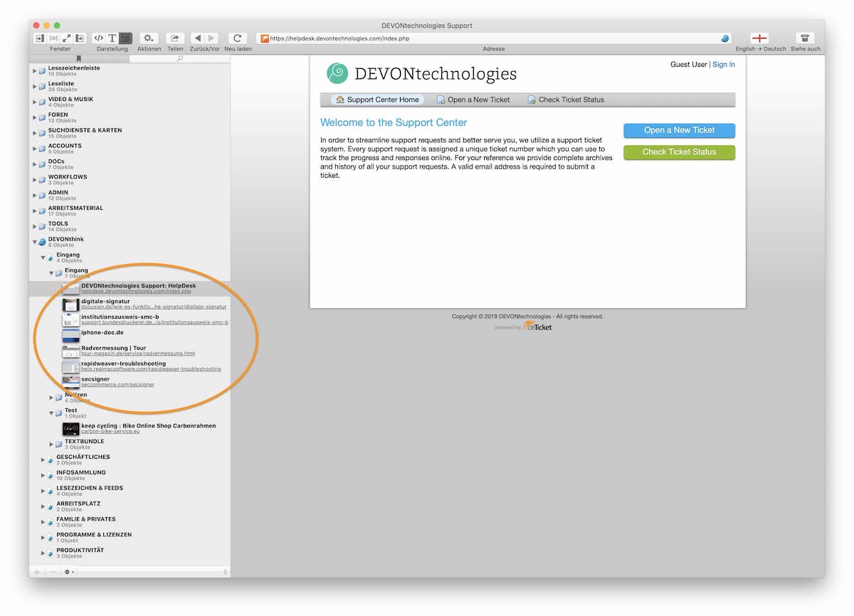This screenshot has height=616, width=854.
Task: Expand the Lesezeichenleiste folder
Action: click(x=35, y=70)
